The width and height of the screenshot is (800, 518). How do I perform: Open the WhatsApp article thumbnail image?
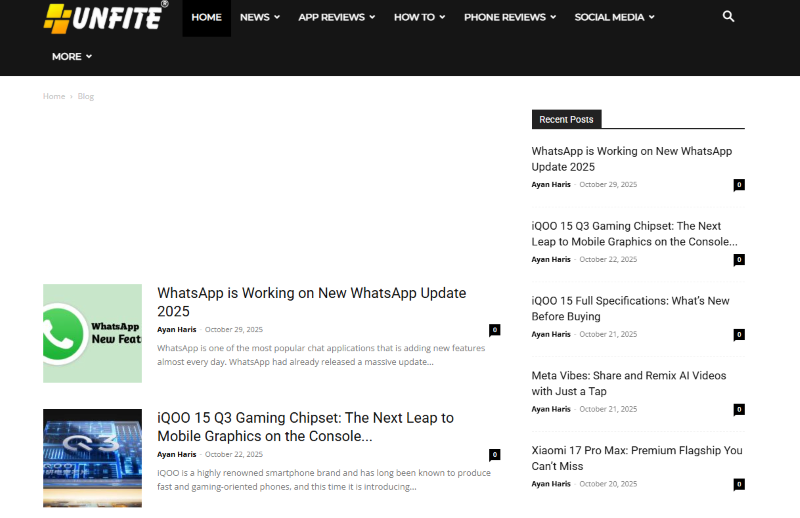tap(92, 333)
